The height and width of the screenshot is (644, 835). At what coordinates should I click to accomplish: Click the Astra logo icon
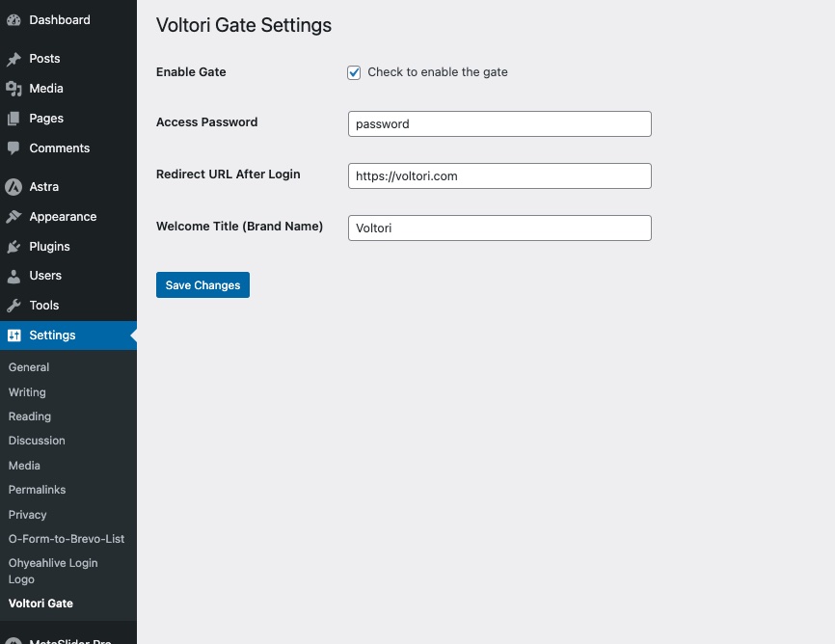[x=13, y=187]
